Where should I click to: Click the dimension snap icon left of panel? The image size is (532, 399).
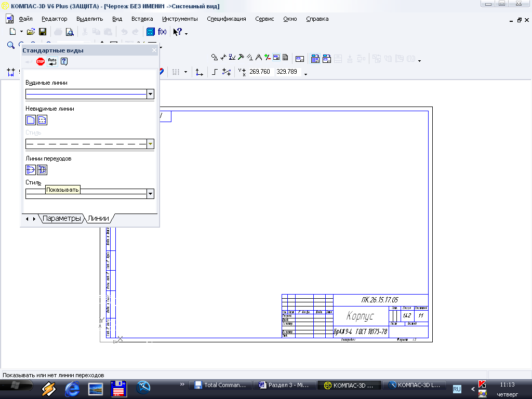pyautogui.click(x=11, y=72)
